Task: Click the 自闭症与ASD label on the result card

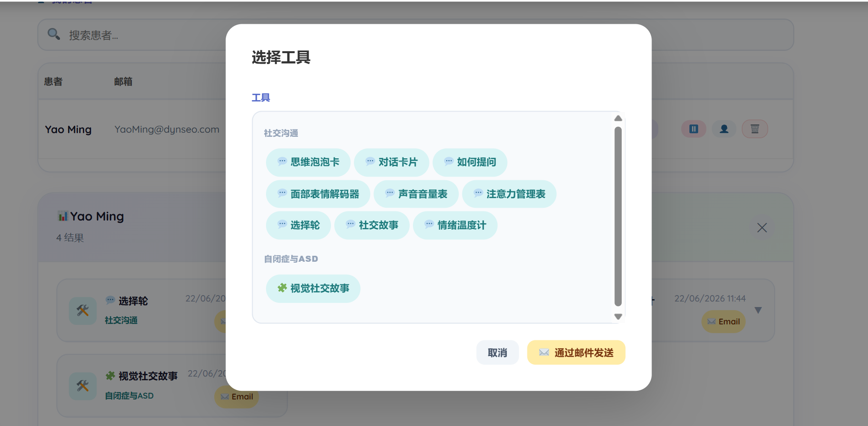Action: click(x=129, y=396)
